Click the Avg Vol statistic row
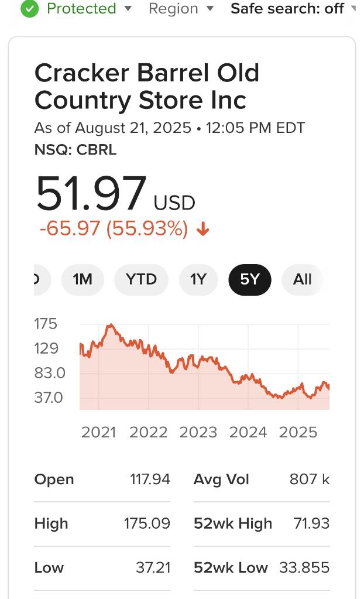 [x=262, y=480]
